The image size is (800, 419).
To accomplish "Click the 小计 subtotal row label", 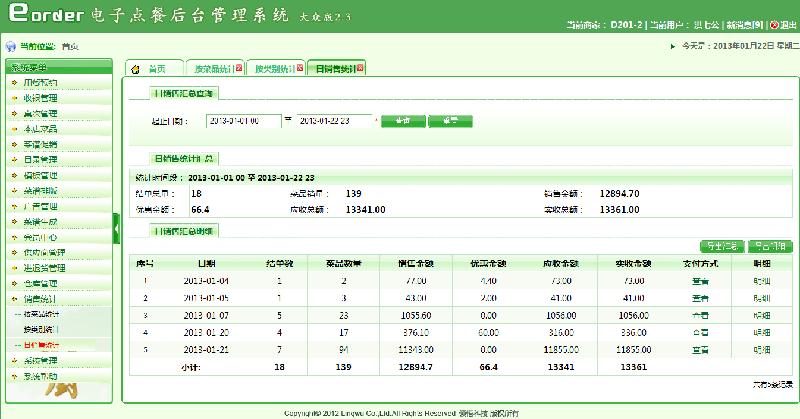I will tap(190, 367).
